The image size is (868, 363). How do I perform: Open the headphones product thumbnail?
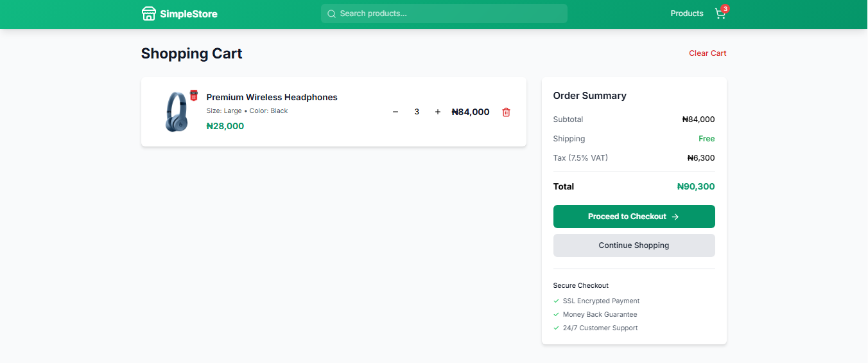tap(177, 112)
